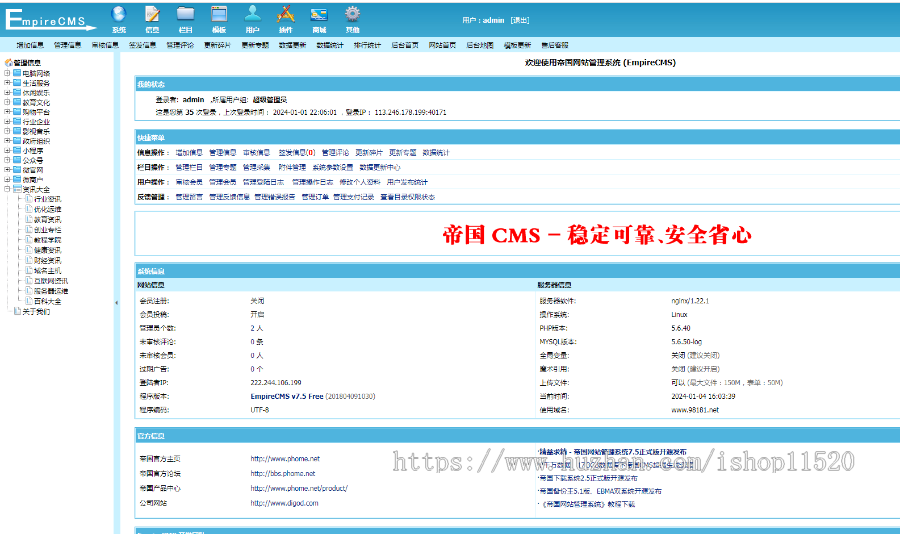
Task: Click the folder icon of 微商户
Action: click(x=17, y=179)
